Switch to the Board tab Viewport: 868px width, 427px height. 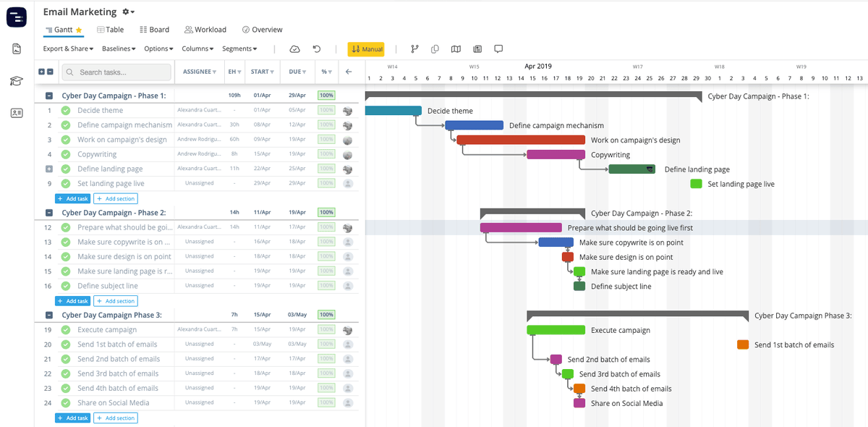[154, 30]
